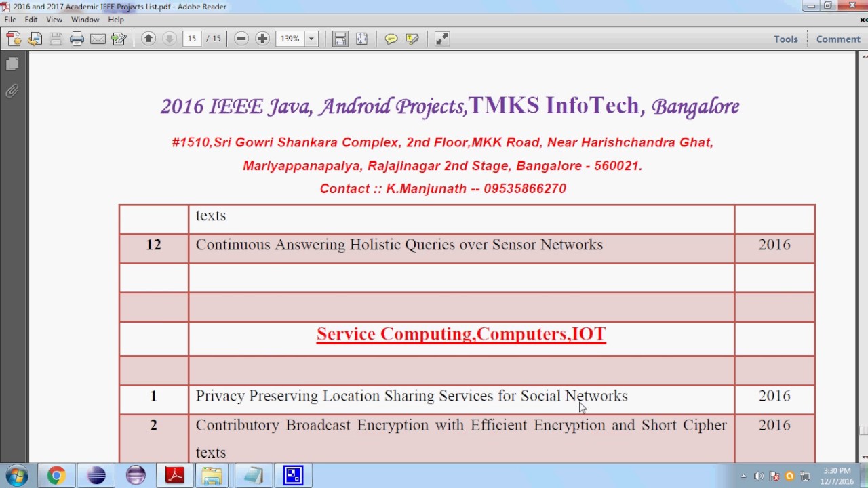Image resolution: width=868 pixels, height=488 pixels.
Task: Click the zoom percentage field 139%
Action: (290, 39)
